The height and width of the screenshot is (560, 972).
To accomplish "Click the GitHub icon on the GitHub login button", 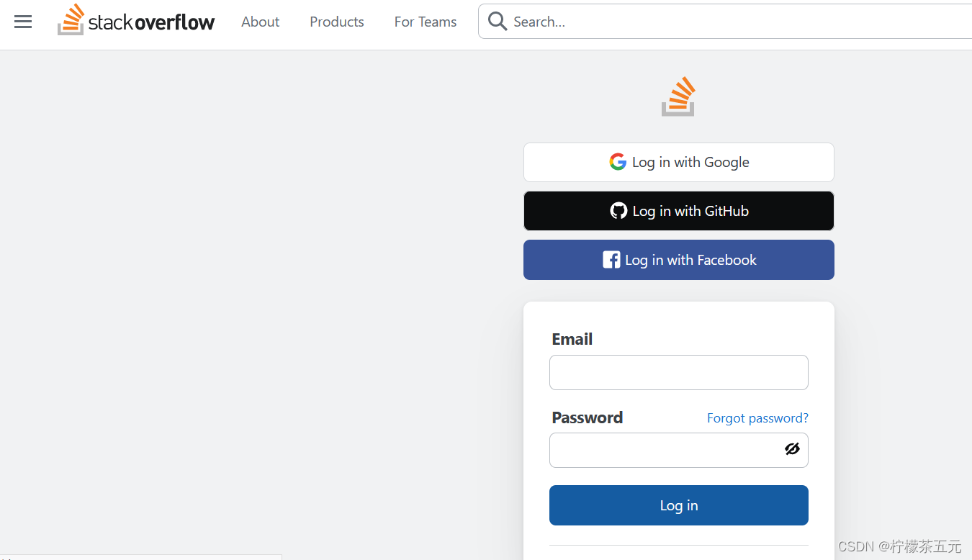I will click(618, 210).
